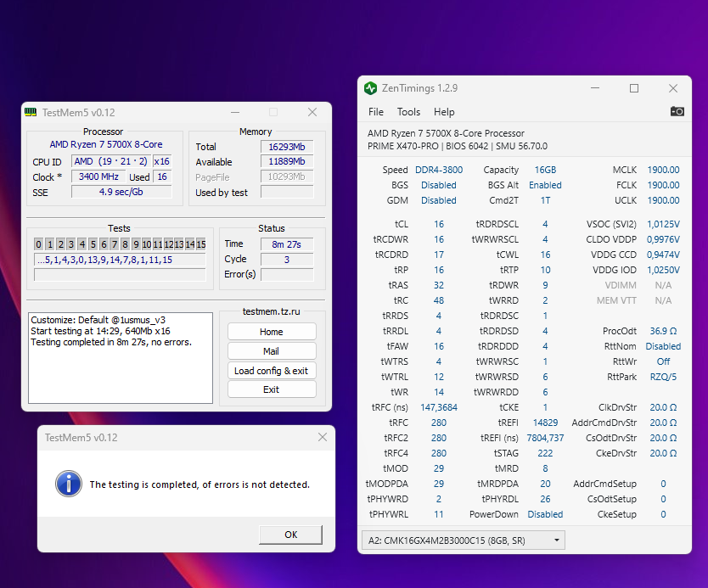Click the test sequence field showing 5,1,4,3,0,13

click(x=120, y=260)
